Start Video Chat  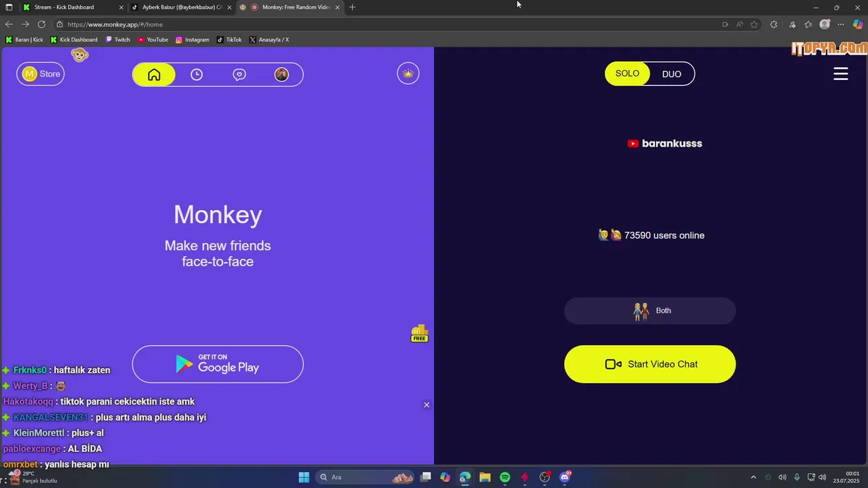[x=650, y=364]
